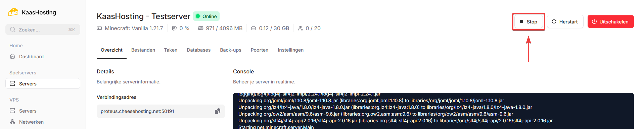Viewport: 644px width, 129px height.
Task: Open the Databases tab
Action: click(x=199, y=50)
